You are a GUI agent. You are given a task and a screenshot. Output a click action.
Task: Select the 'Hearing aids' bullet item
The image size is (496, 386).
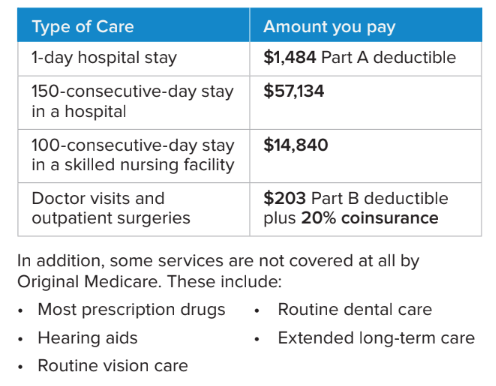click(x=88, y=338)
